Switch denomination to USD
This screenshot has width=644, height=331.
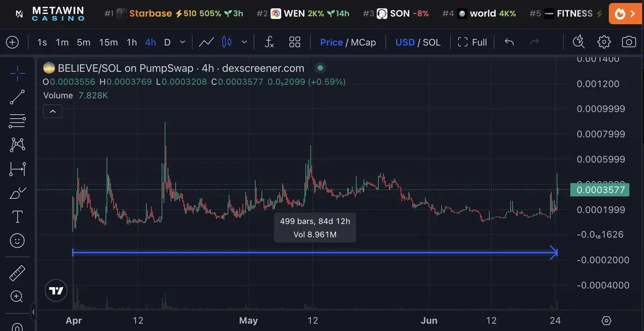point(405,42)
